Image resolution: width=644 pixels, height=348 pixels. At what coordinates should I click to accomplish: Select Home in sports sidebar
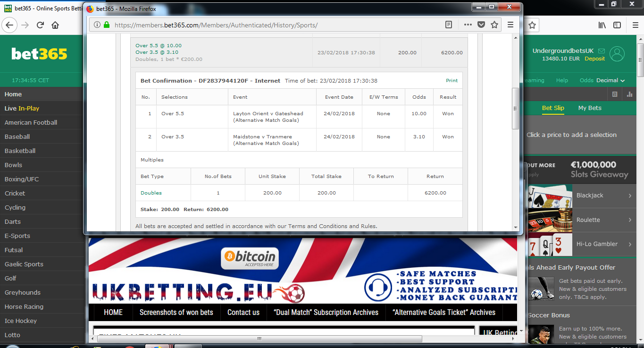[42, 94]
